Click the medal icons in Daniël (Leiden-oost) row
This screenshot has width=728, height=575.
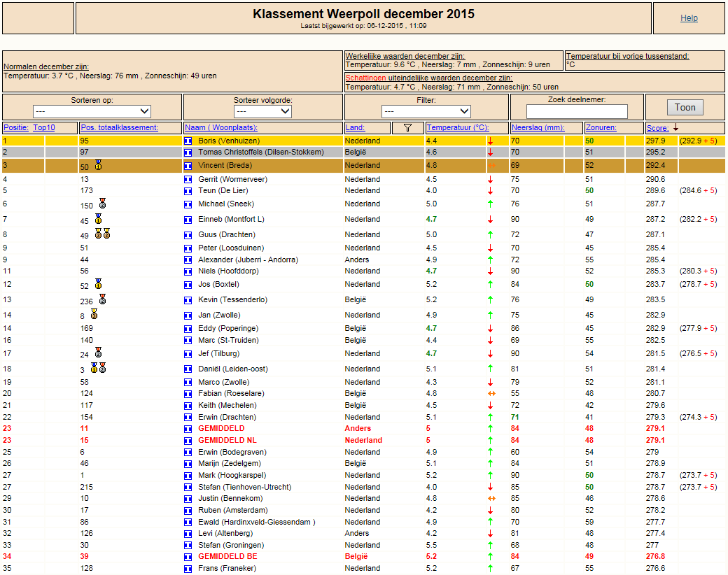point(99,368)
